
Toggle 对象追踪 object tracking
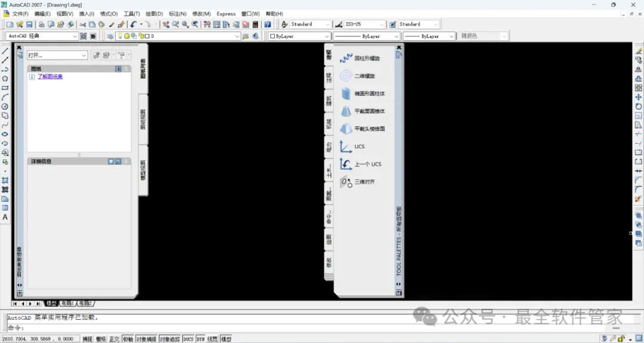[169, 339]
